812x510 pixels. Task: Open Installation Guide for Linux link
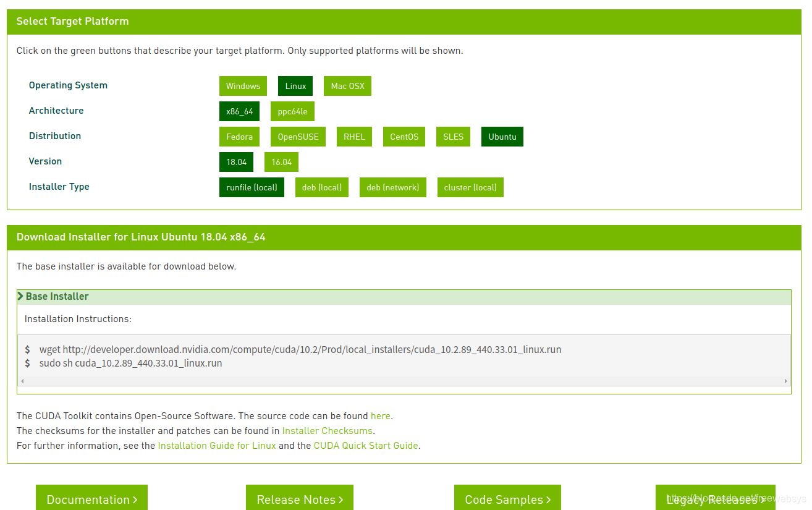[217, 446]
